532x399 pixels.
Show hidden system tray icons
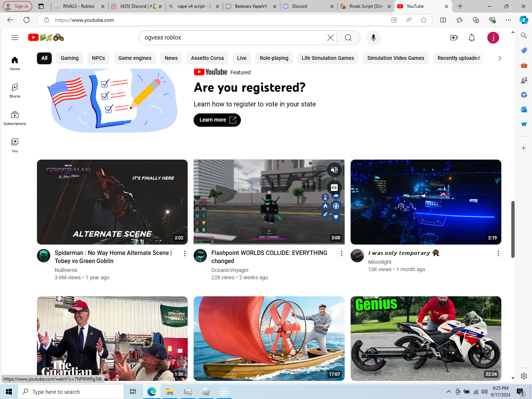pyautogui.click(x=449, y=392)
